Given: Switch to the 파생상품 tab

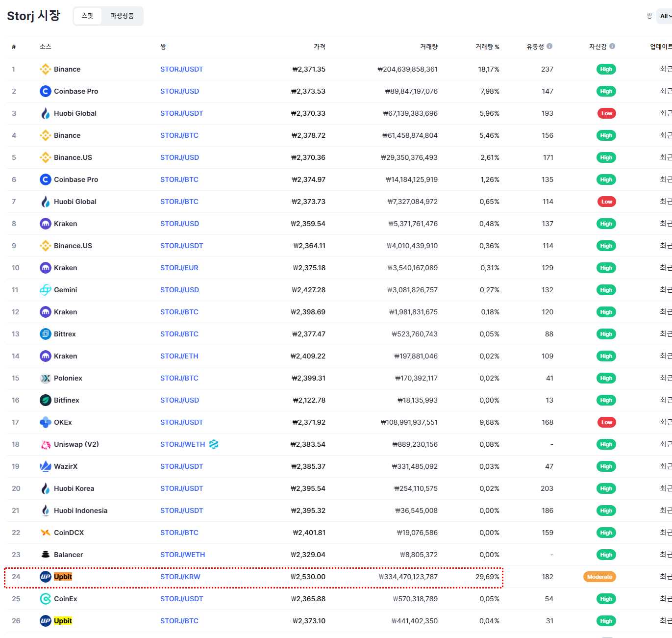Looking at the screenshot, I should (122, 16).
